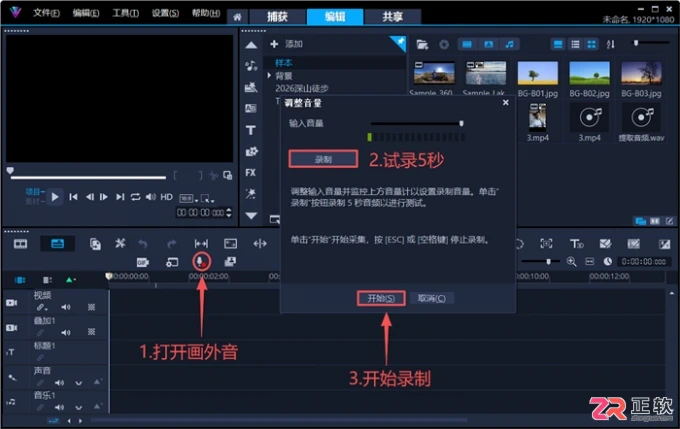Open the sound and music library in the sidebar

pos(251,65)
